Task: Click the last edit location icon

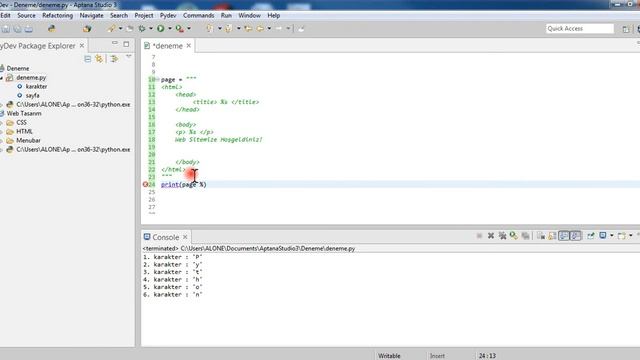Action: [248, 29]
